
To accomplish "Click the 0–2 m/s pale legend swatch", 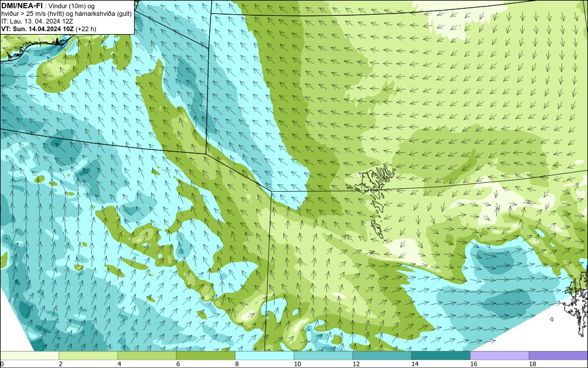I will pos(29,356).
